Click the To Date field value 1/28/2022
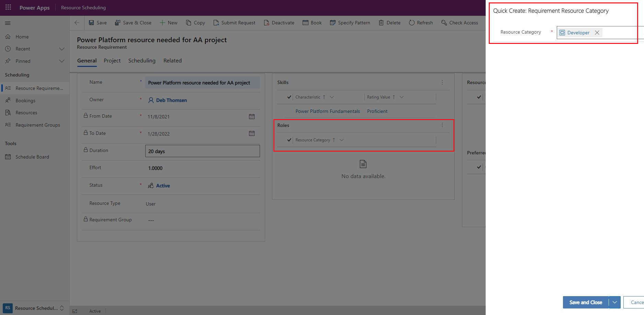 [x=158, y=134]
